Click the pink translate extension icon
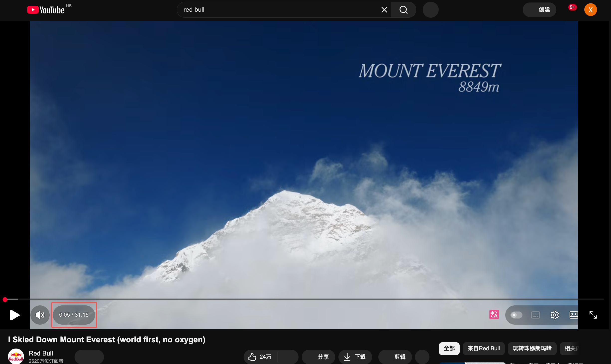 (494, 315)
